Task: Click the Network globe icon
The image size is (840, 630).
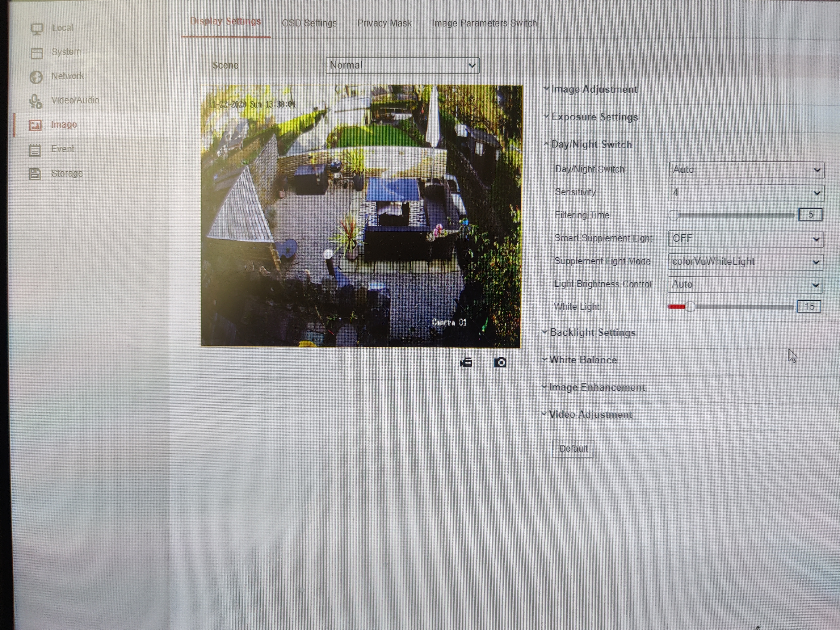Action: [x=36, y=77]
